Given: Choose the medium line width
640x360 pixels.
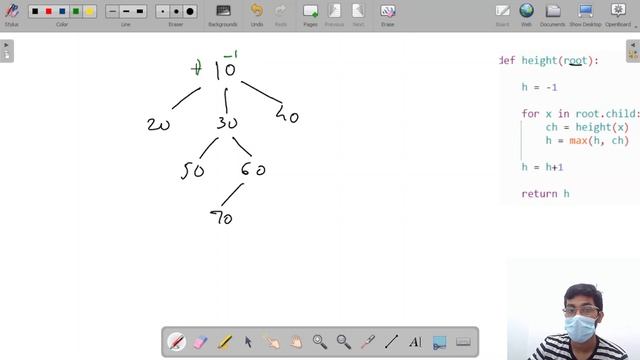Looking at the screenshot, I should tap(126, 11).
